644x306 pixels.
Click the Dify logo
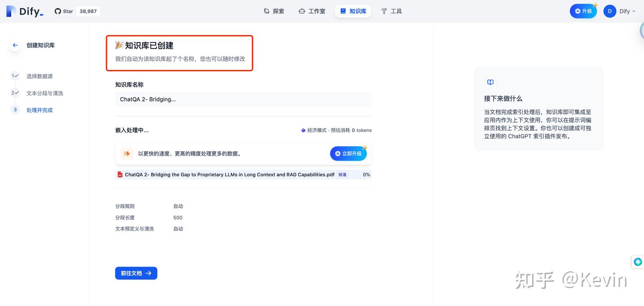coord(25,11)
